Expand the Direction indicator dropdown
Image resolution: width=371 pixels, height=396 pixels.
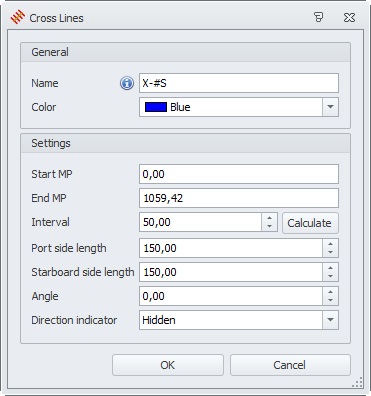tap(330, 320)
